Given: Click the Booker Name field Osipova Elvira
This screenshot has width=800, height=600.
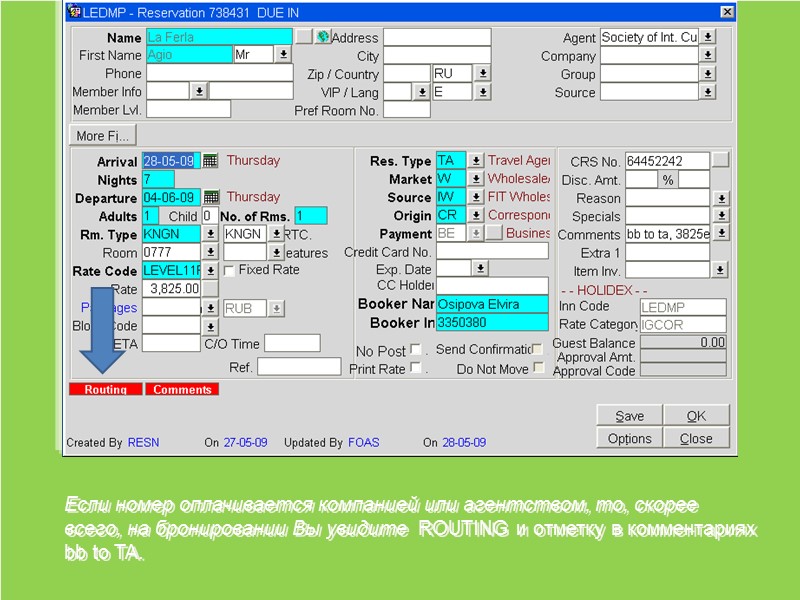Looking at the screenshot, I should click(x=492, y=304).
